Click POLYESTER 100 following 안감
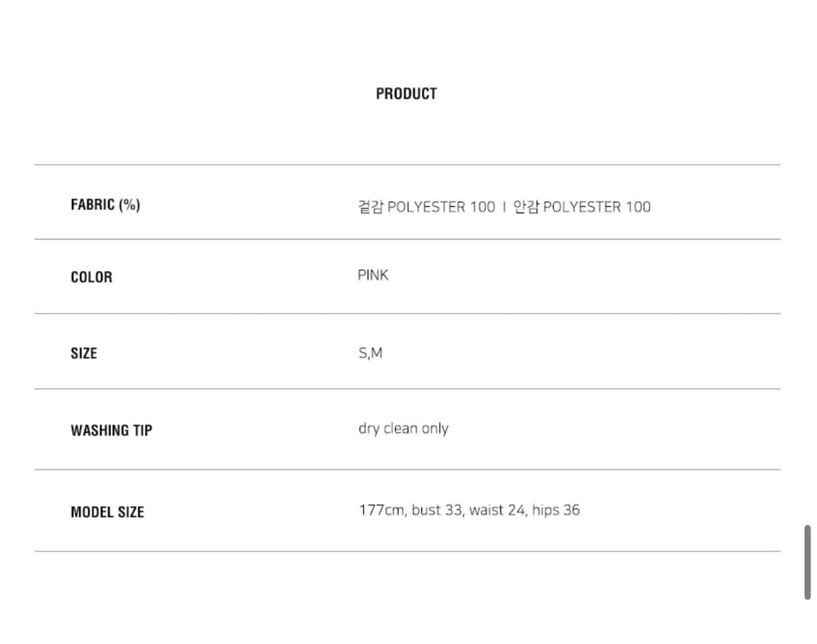 pyautogui.click(x=596, y=207)
